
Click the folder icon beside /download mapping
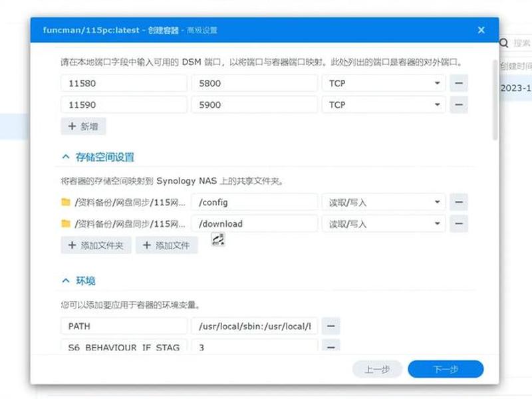pos(65,223)
